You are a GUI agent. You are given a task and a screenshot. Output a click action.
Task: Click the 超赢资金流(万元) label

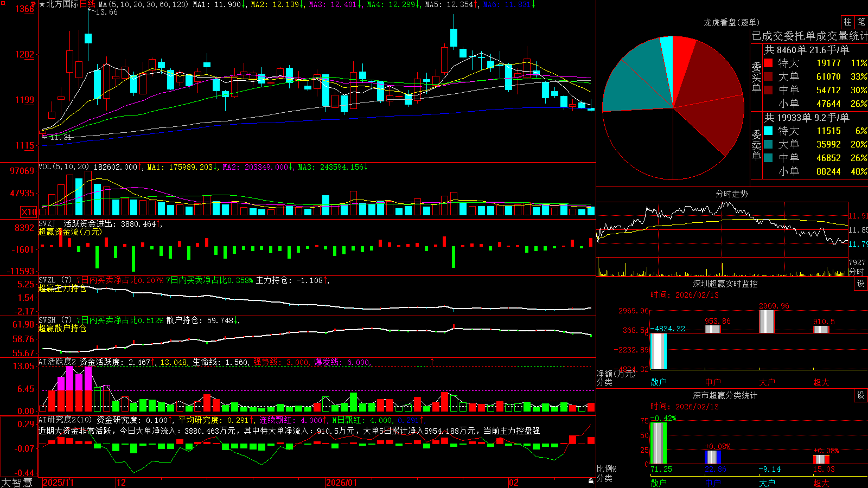[x=70, y=232]
